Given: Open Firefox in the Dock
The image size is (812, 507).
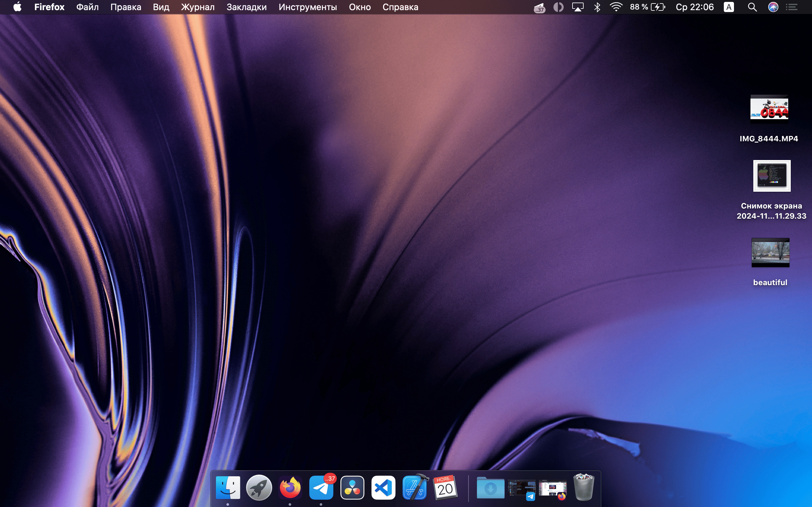Looking at the screenshot, I should 290,488.
